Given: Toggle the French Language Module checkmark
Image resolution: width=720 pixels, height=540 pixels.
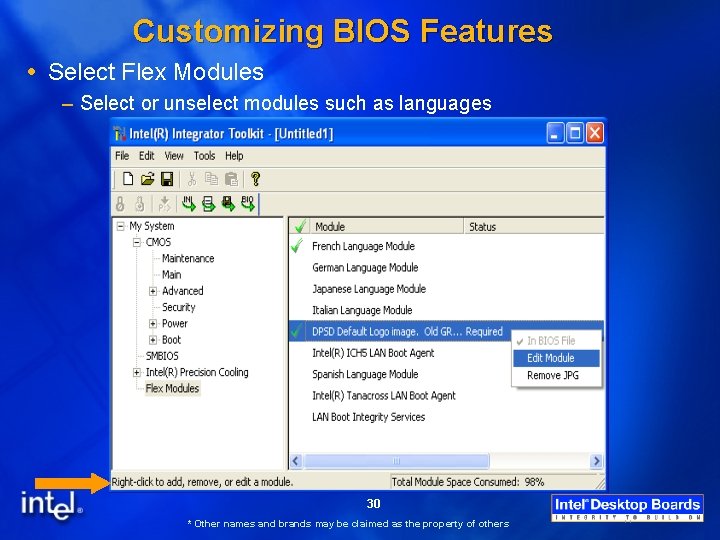Looking at the screenshot, I should 298,246.
